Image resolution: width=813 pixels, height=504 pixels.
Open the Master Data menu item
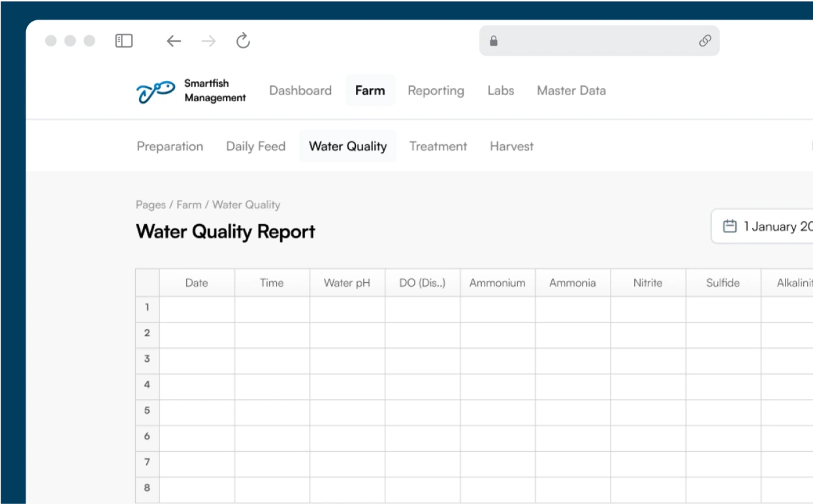coord(571,91)
